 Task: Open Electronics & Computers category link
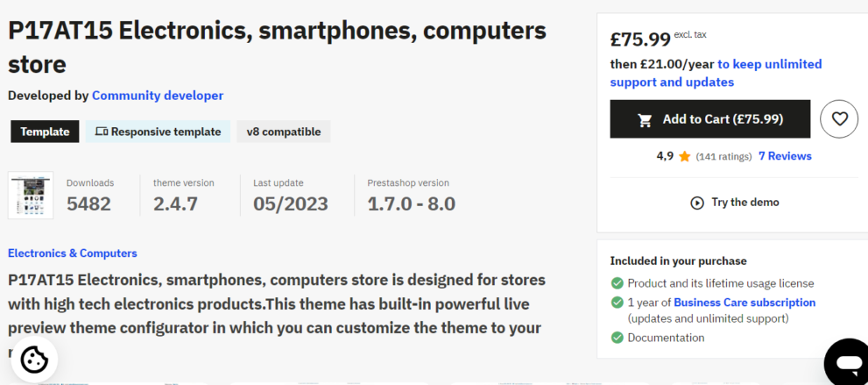pos(73,253)
